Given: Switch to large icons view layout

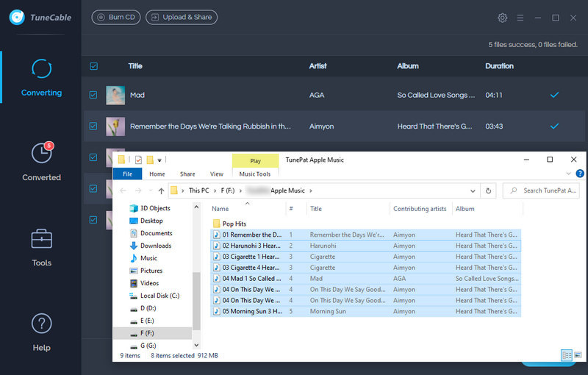Looking at the screenshot, I should [x=578, y=354].
